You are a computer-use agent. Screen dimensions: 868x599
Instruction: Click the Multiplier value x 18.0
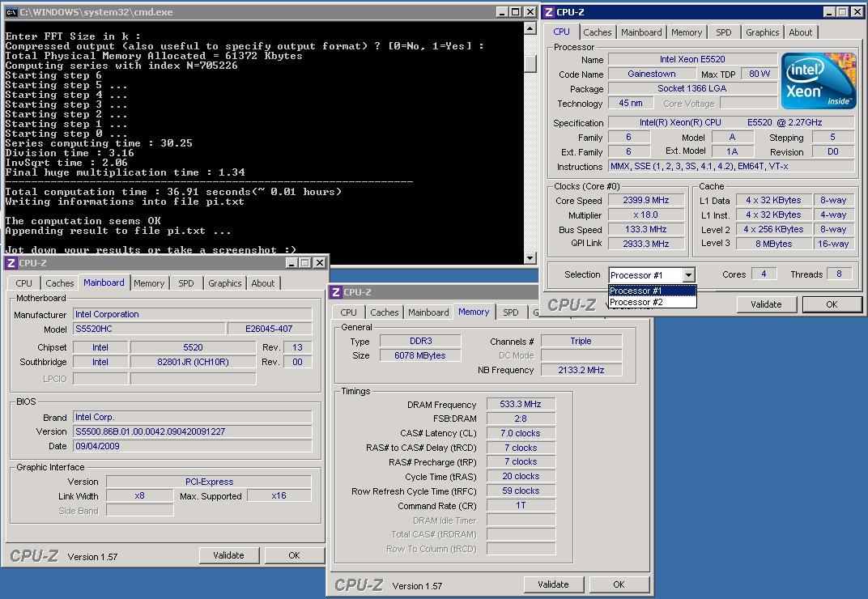coord(646,215)
